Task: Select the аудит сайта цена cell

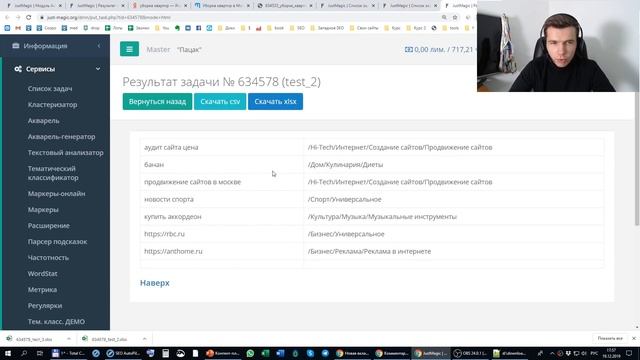Action: pos(222,147)
